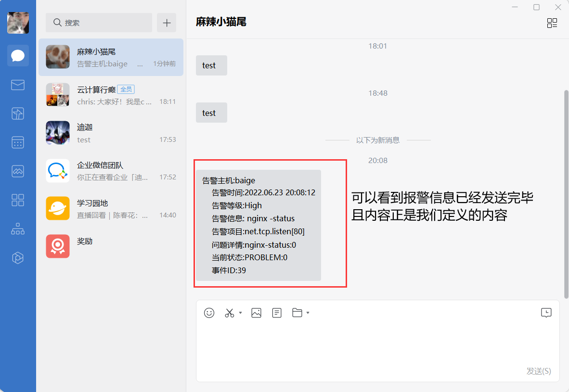Click the search box

pyautogui.click(x=99, y=23)
